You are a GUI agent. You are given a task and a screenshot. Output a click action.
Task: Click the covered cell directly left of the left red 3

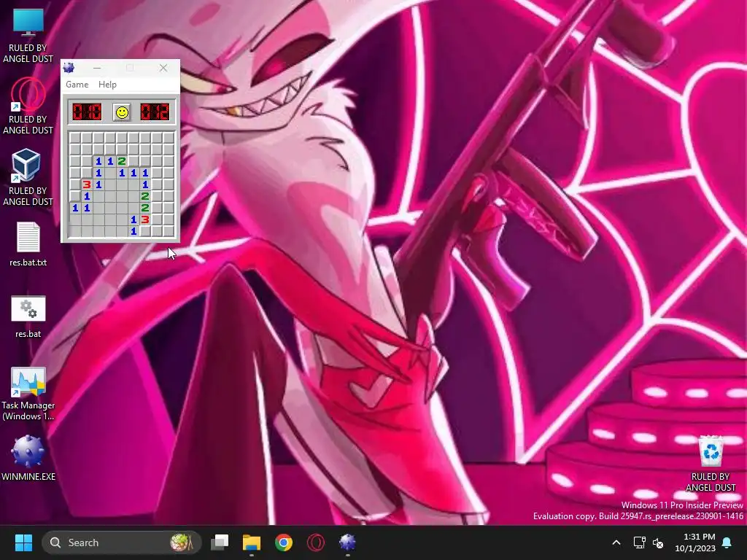pyautogui.click(x=75, y=184)
